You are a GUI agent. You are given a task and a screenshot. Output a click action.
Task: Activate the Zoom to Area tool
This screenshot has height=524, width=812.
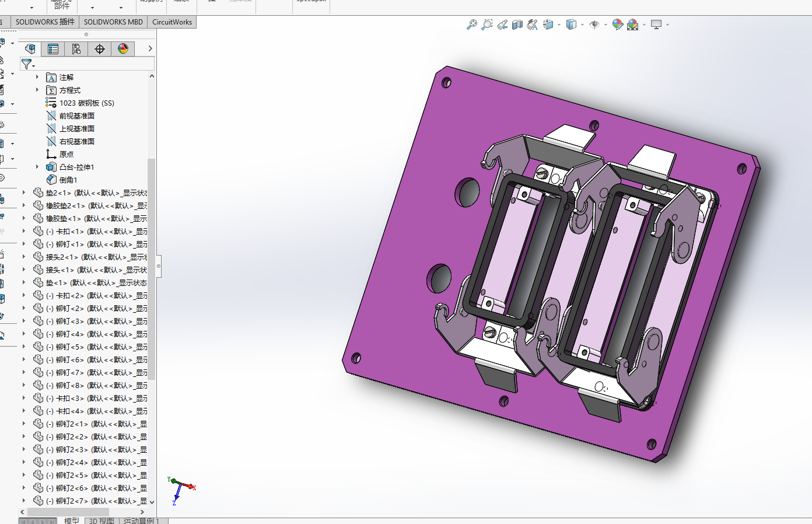[x=487, y=25]
